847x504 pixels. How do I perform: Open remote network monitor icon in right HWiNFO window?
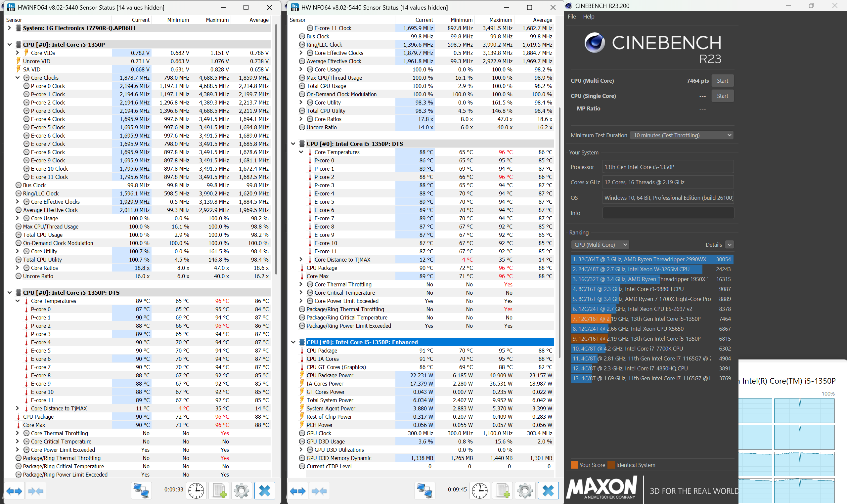[x=425, y=491]
